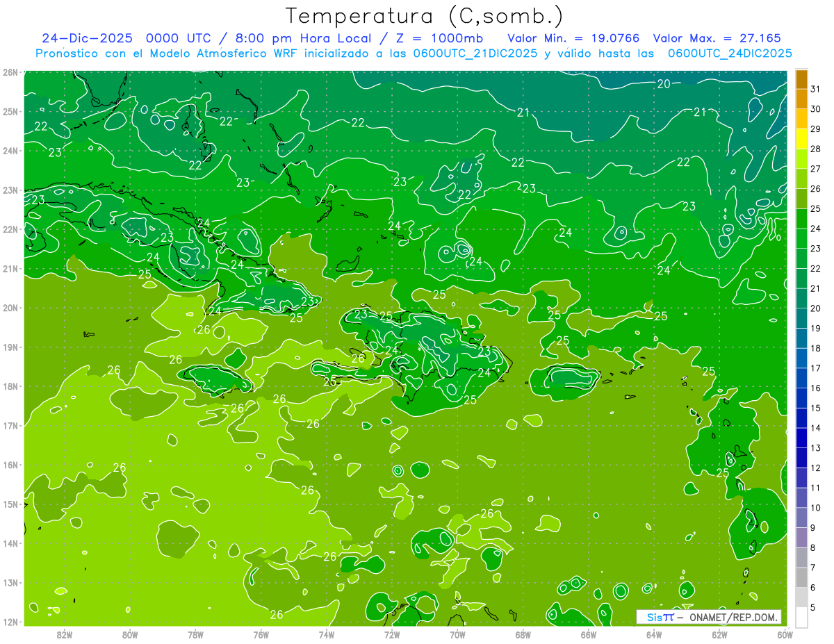Click the blue color band between 15 and 16

pyautogui.click(x=802, y=399)
